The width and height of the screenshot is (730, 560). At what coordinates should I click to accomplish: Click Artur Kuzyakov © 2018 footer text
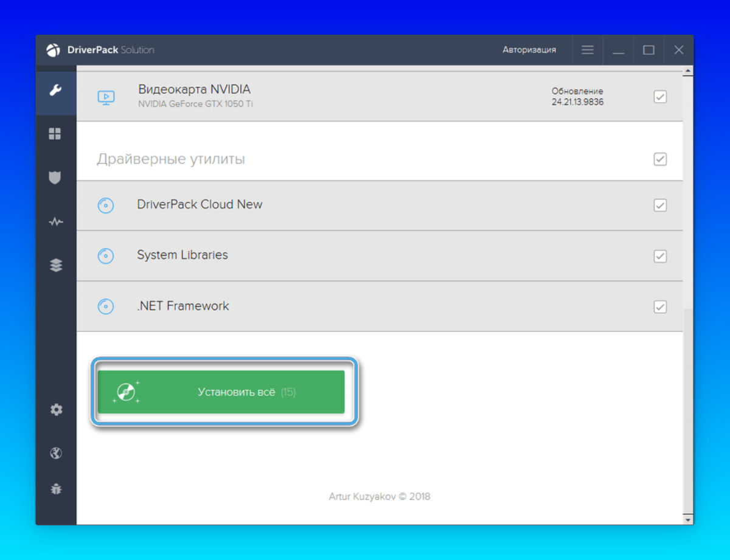[380, 497]
